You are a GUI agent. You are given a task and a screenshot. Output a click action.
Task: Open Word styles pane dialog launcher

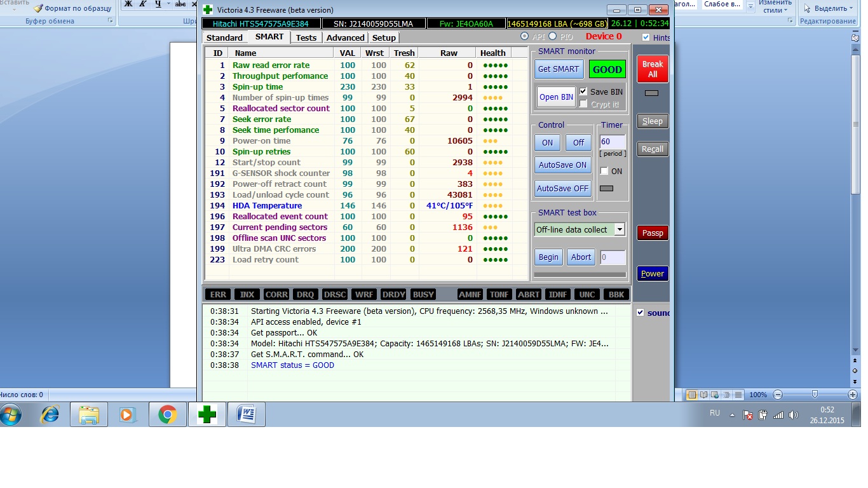coord(790,21)
